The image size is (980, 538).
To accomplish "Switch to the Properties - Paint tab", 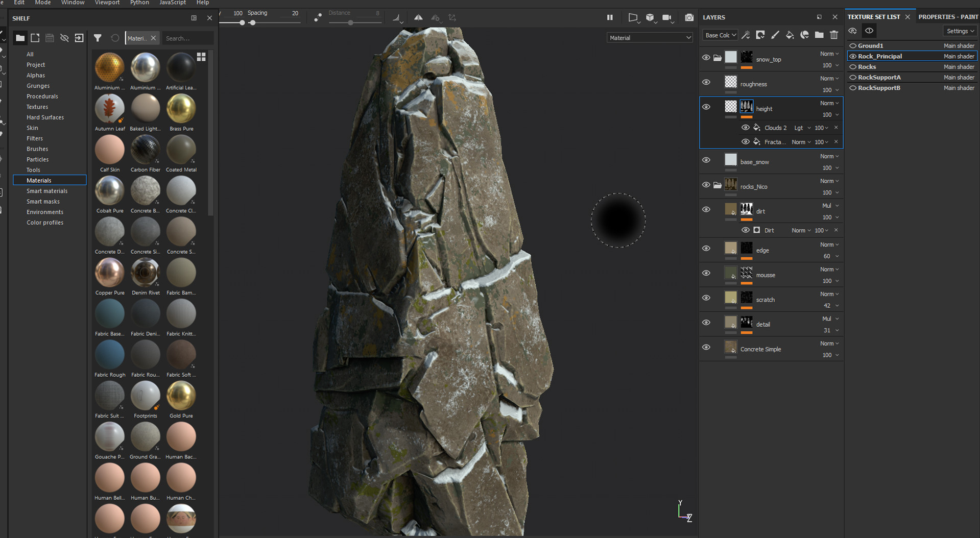I will [948, 17].
